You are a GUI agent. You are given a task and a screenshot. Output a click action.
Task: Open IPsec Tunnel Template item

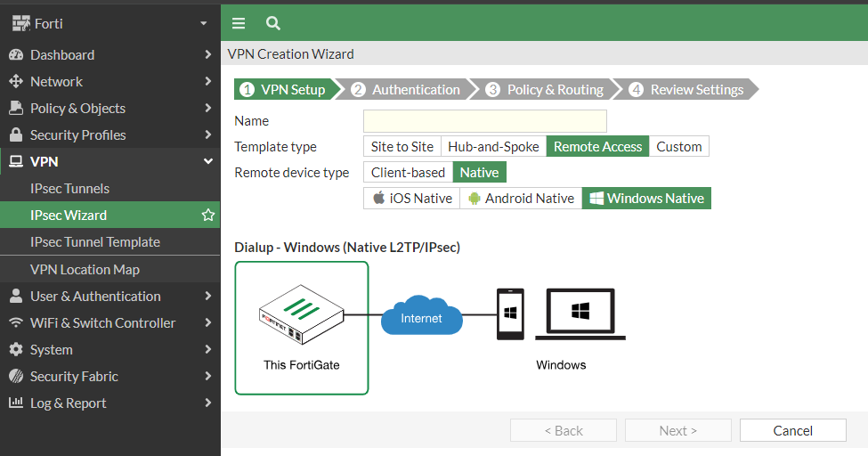pyautogui.click(x=110, y=242)
